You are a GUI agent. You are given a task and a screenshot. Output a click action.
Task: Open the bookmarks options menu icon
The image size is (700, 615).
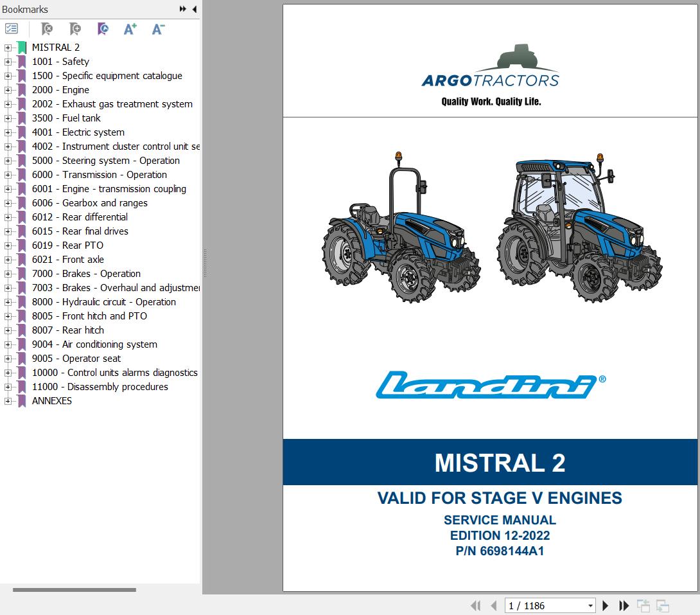click(11, 29)
